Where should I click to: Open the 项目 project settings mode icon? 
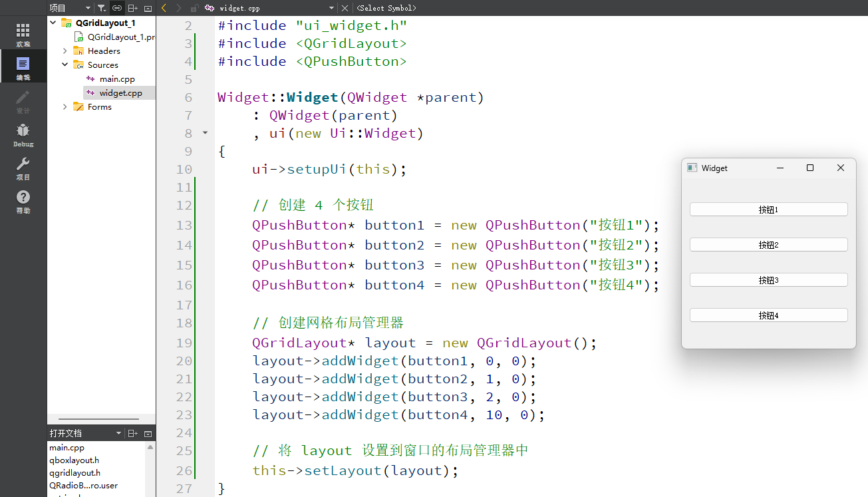(23, 168)
